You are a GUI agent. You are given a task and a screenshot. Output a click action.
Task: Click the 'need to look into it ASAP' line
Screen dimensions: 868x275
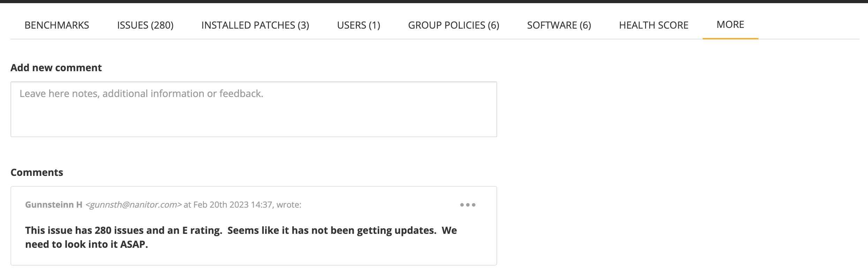[87, 244]
